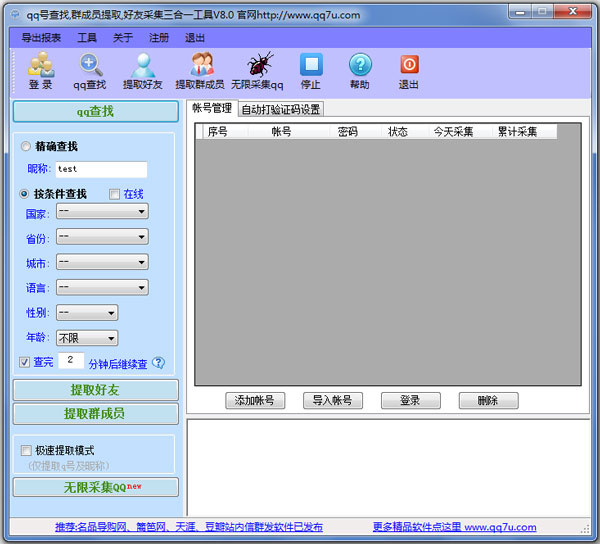Click the minutes field showing 2
Screen dimensions: 600x544
[71, 360]
